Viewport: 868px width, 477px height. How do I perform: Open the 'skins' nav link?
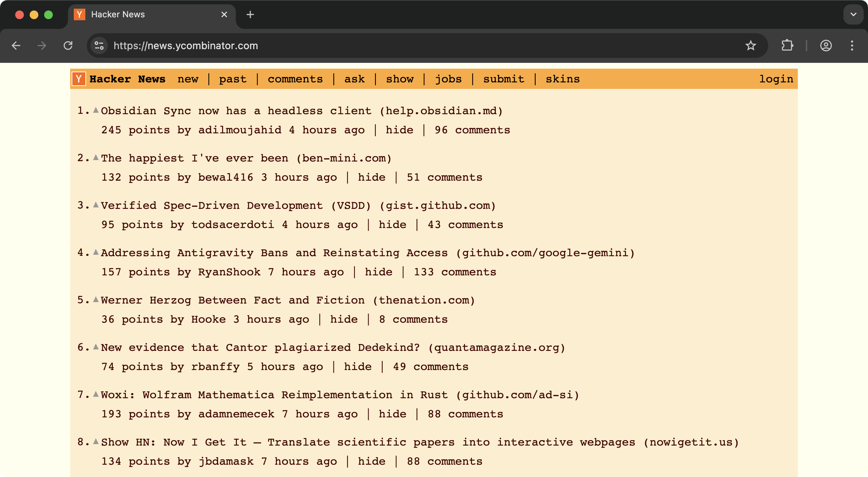click(x=562, y=79)
